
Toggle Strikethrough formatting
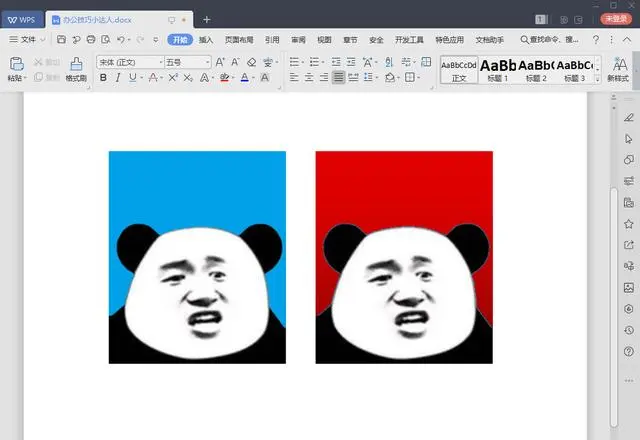pos(153,77)
